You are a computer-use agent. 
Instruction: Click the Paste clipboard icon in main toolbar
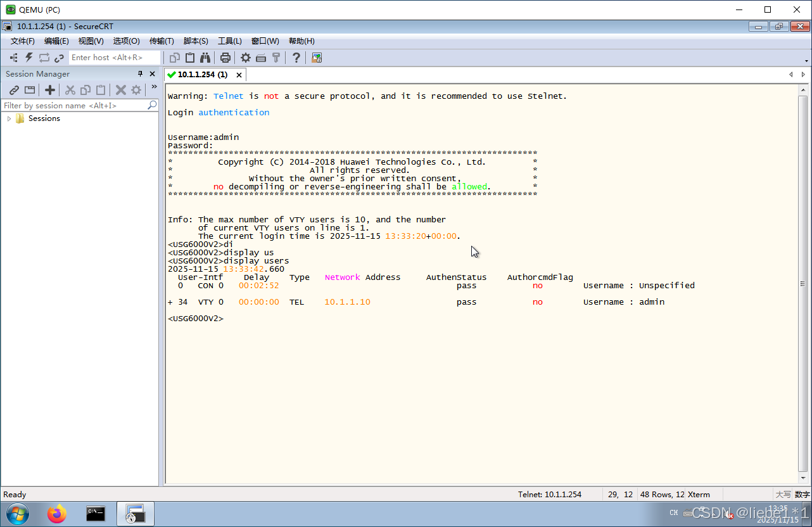[x=190, y=58]
